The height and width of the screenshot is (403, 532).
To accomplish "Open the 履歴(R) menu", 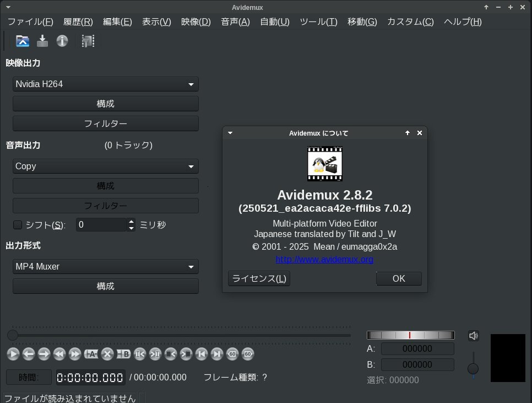I will coord(78,22).
